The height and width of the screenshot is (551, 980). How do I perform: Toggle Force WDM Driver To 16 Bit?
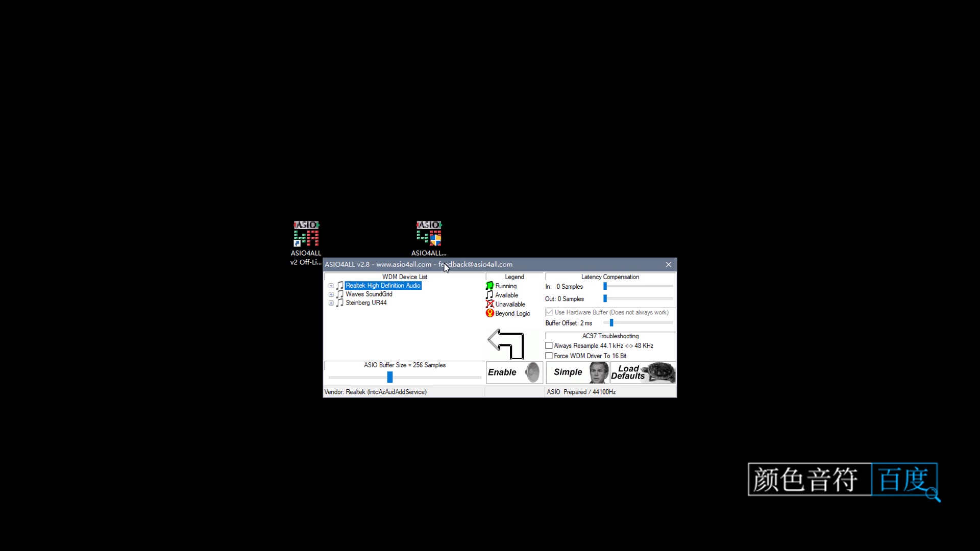(x=549, y=355)
